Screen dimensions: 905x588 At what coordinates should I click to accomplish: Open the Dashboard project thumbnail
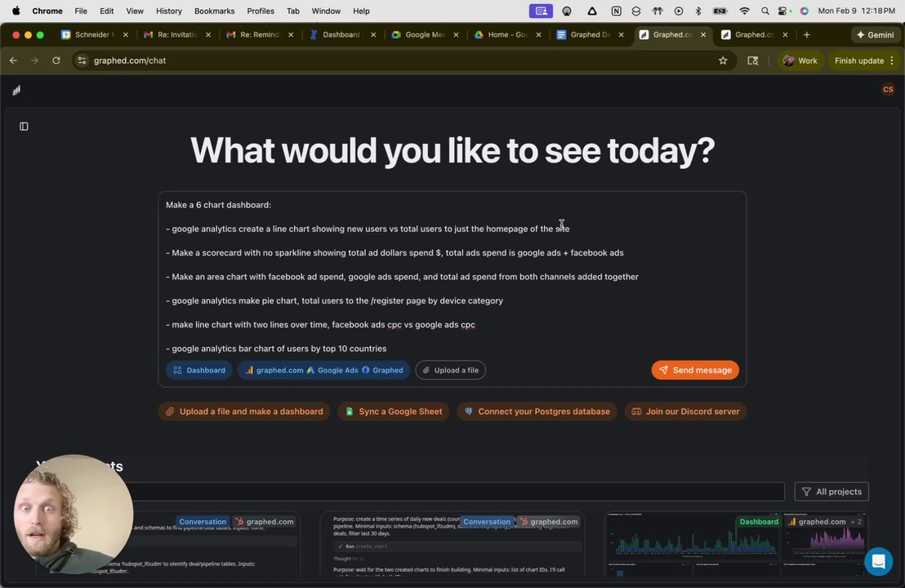[736, 543]
